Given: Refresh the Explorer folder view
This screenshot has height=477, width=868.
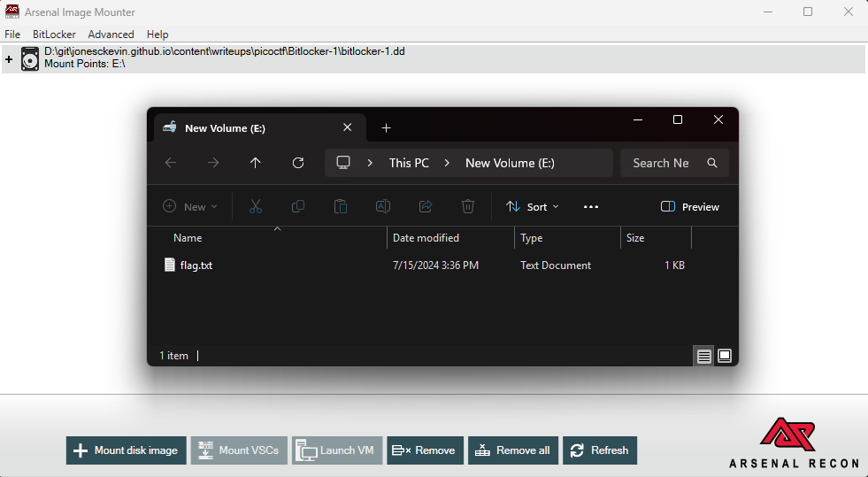Looking at the screenshot, I should [x=298, y=163].
